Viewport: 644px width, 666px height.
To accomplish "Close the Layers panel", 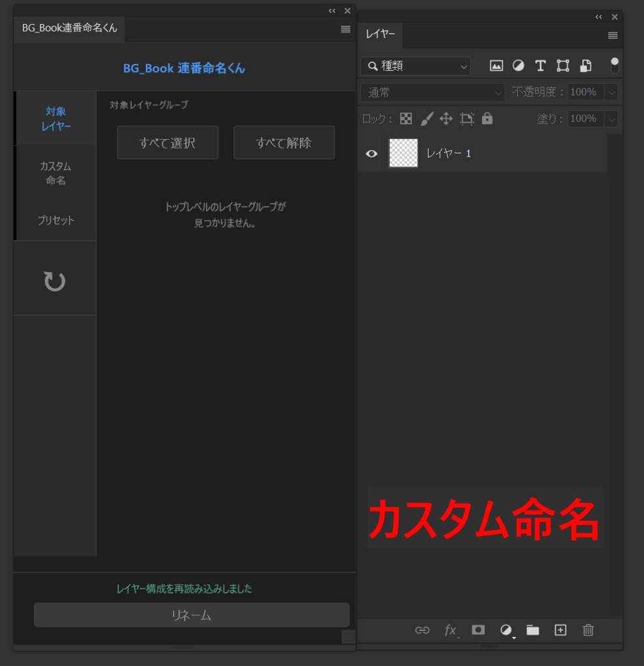I will 615,17.
